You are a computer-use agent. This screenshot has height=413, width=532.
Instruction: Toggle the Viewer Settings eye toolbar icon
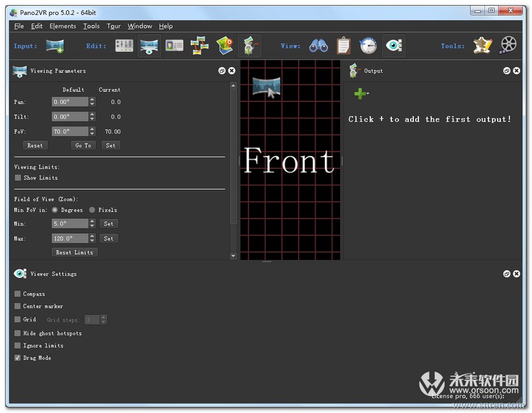click(394, 45)
